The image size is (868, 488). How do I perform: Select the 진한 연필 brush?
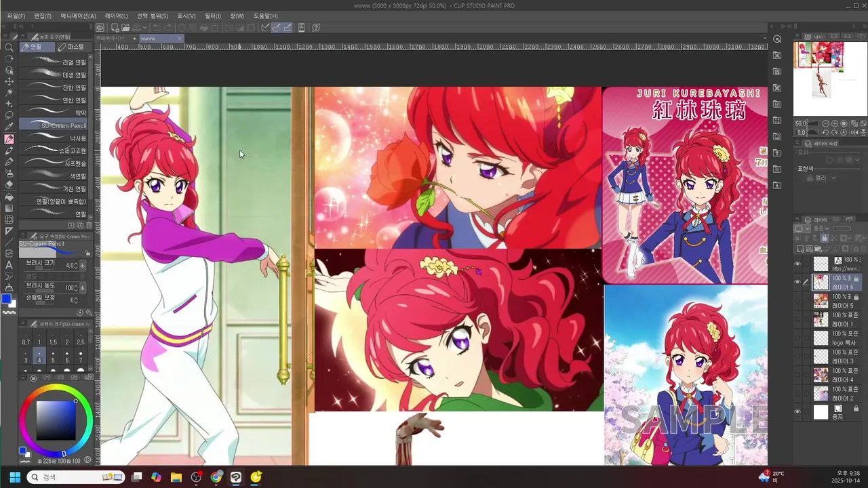(x=54, y=87)
